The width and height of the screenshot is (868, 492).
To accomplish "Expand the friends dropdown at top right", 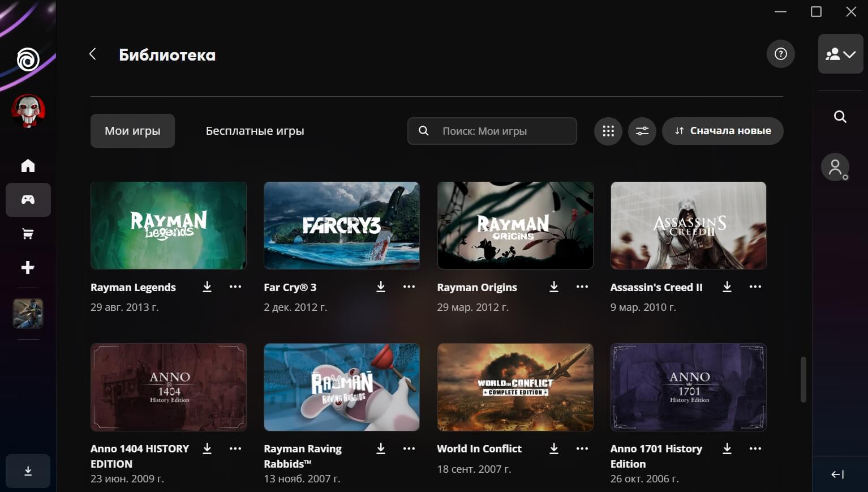I will (x=840, y=54).
